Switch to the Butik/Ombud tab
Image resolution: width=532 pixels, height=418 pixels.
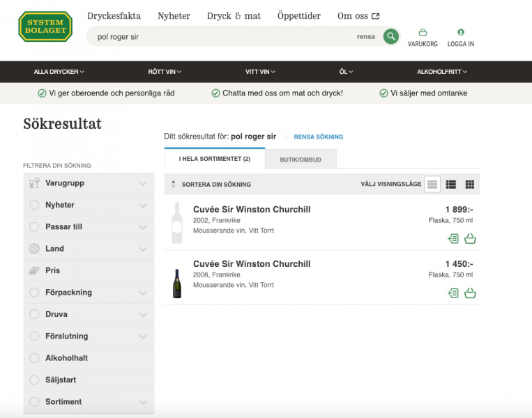pyautogui.click(x=301, y=160)
